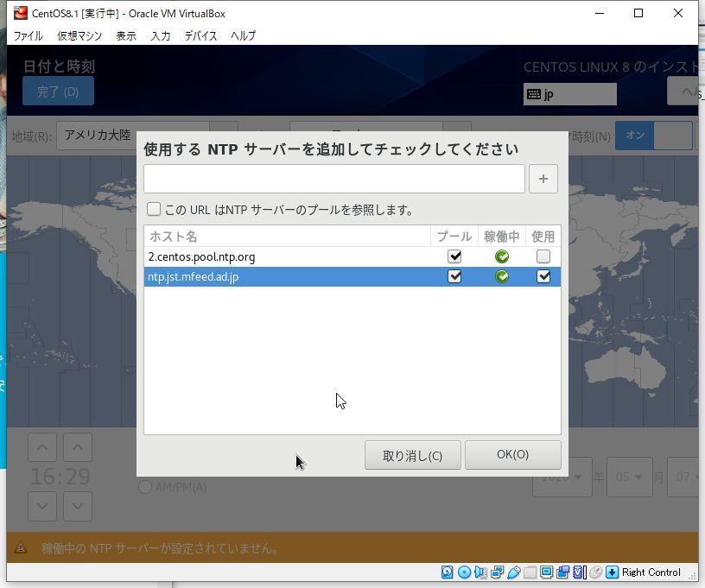Open the USB devices status icon
This screenshot has width=705, height=588.
[513, 572]
